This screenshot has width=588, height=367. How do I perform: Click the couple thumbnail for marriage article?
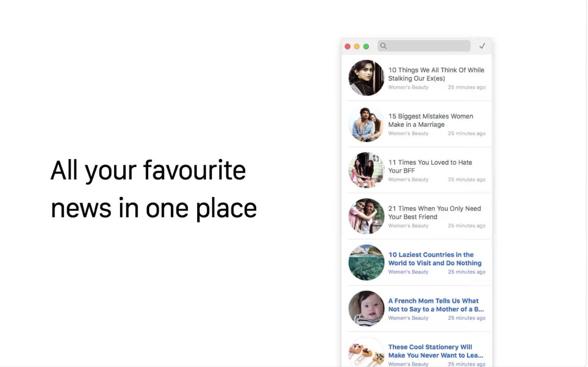[x=366, y=124]
